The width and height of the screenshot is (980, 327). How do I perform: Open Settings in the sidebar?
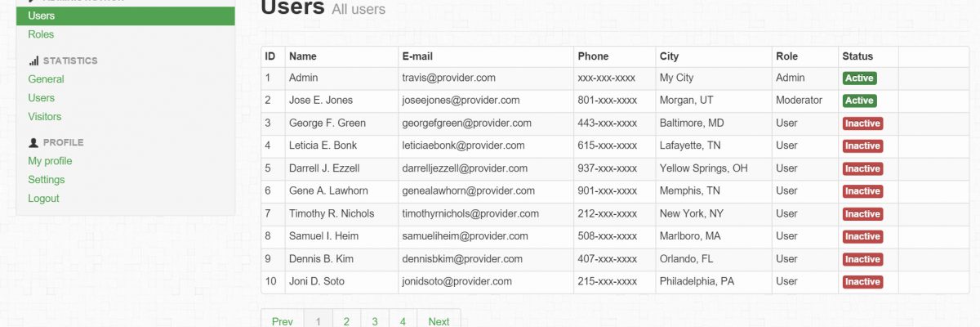click(x=47, y=180)
